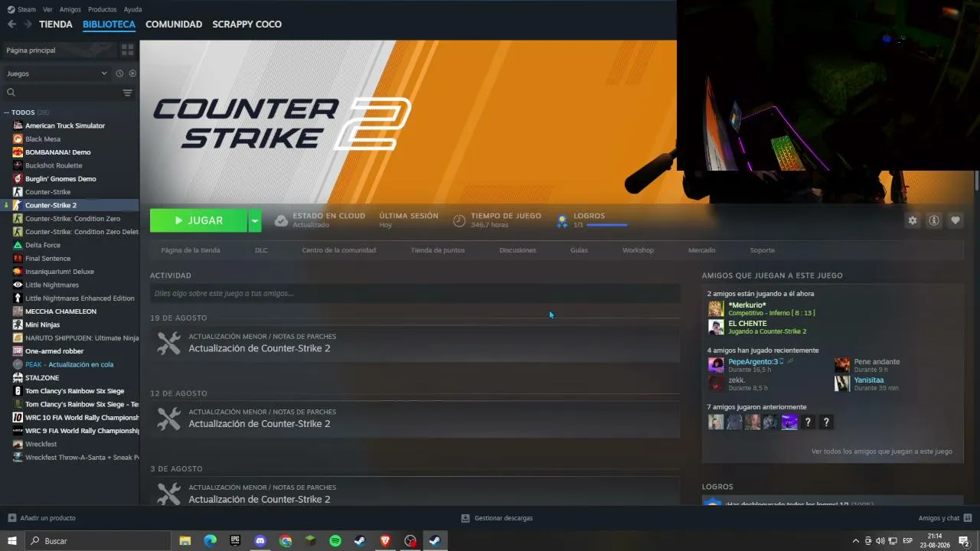Click the green JUGAR button
Screen dimensions: 980x551
pos(199,220)
